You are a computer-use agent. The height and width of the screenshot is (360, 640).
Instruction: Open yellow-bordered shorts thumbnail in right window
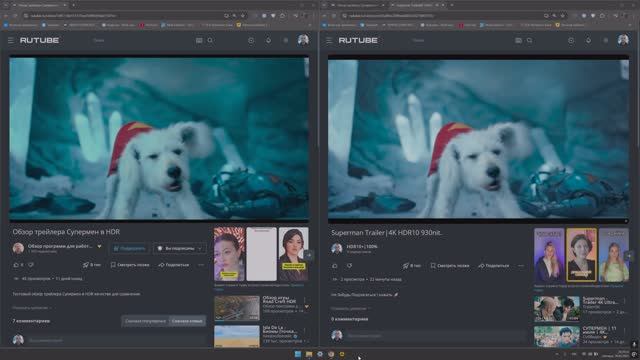click(x=581, y=255)
